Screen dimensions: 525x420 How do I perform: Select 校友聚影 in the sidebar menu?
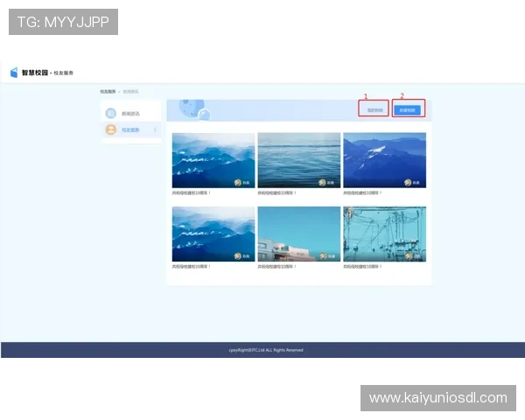coord(130,129)
